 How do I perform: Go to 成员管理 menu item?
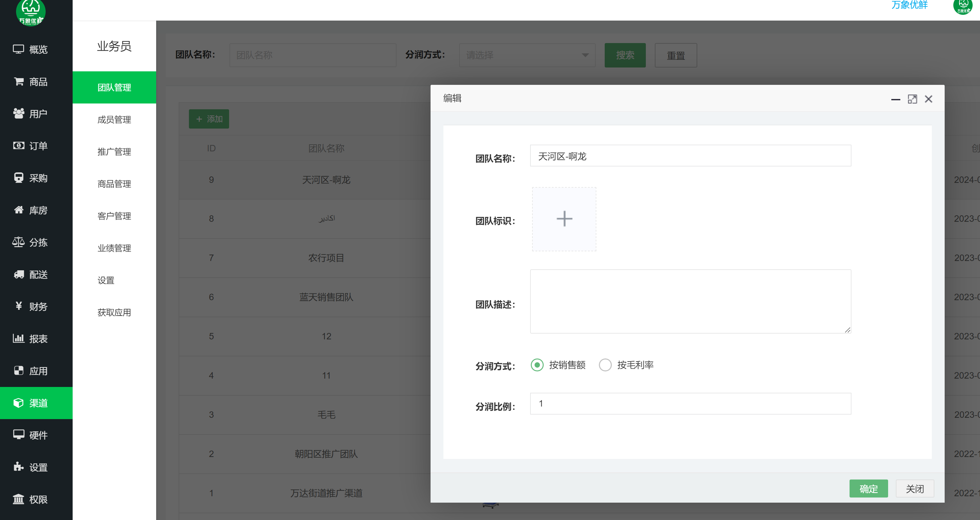(114, 120)
